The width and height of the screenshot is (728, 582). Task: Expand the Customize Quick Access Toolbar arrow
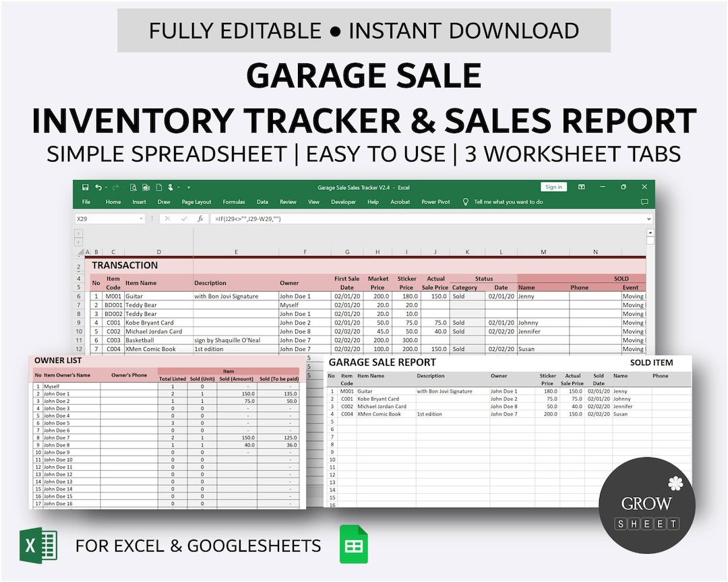[189, 188]
